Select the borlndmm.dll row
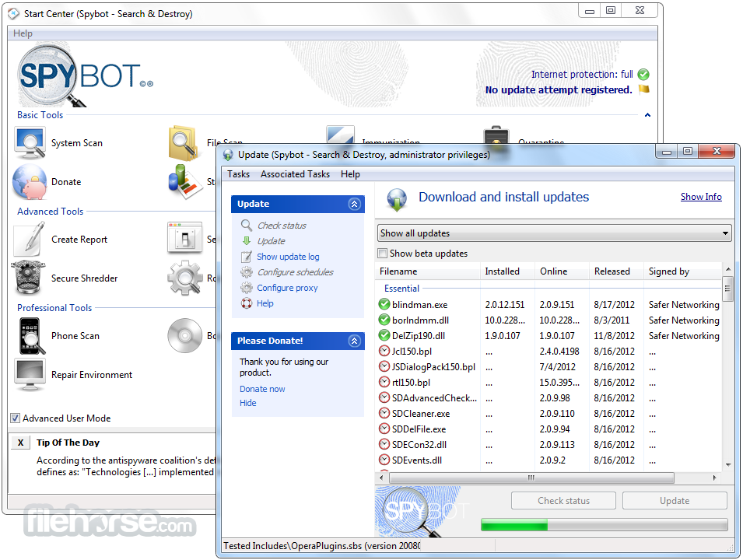 (548, 320)
